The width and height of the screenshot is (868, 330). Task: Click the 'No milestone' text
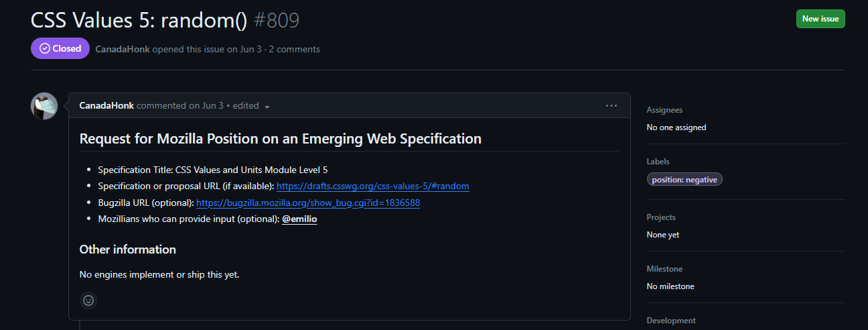(670, 286)
